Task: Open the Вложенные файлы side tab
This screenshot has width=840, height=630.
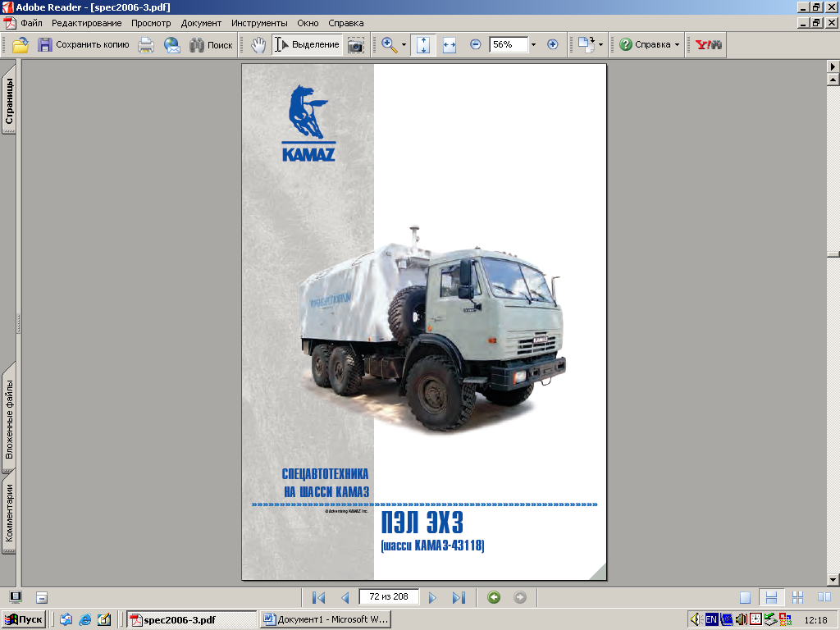Action: click(x=9, y=418)
